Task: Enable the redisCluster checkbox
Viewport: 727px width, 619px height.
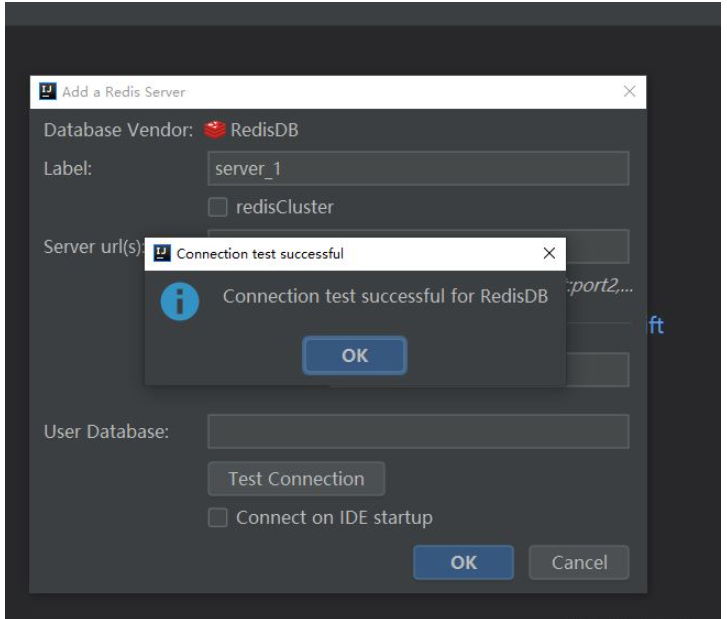Action: click(218, 208)
